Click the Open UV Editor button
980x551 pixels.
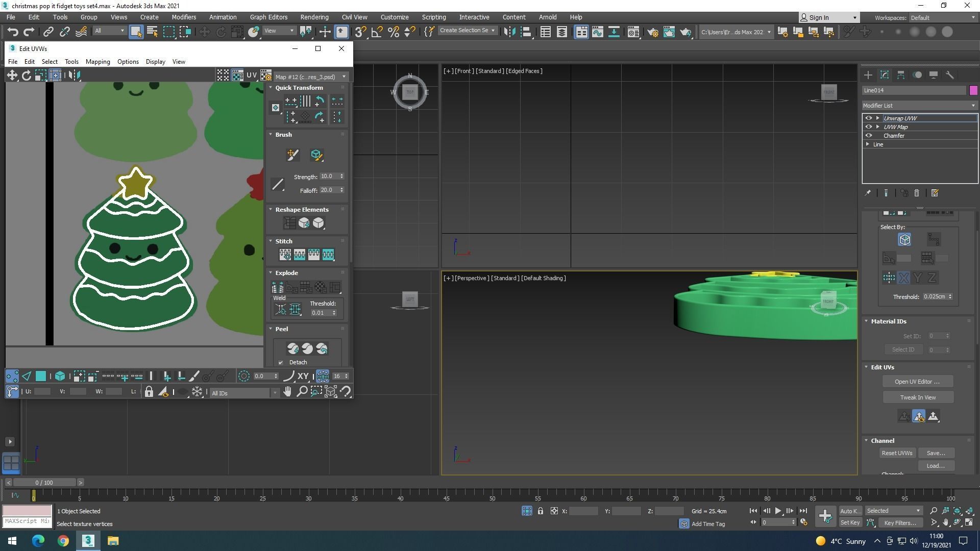pos(917,382)
